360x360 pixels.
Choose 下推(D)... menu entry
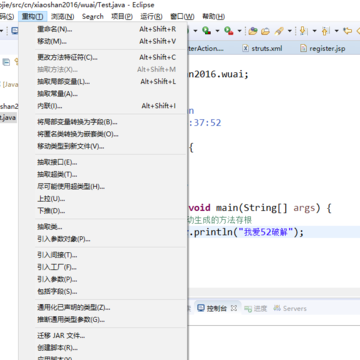pos(103,211)
